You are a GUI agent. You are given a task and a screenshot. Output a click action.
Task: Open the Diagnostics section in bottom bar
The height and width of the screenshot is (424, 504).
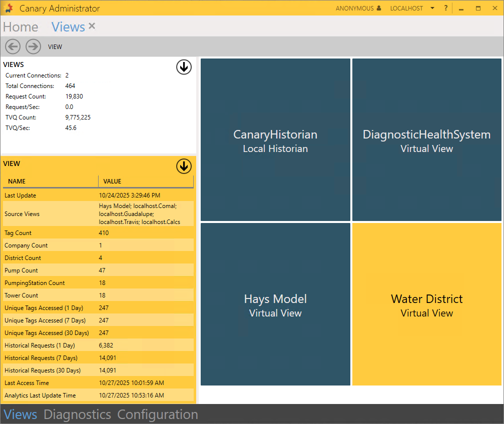(x=77, y=414)
